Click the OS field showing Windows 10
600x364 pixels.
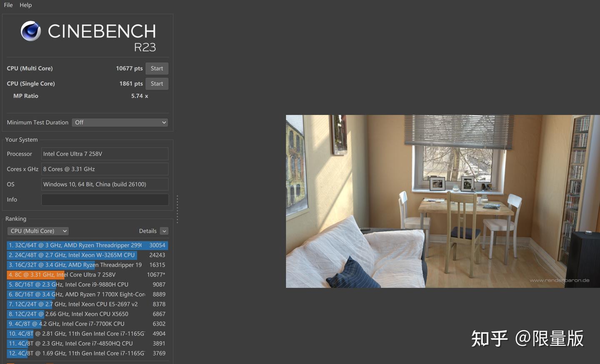(105, 184)
